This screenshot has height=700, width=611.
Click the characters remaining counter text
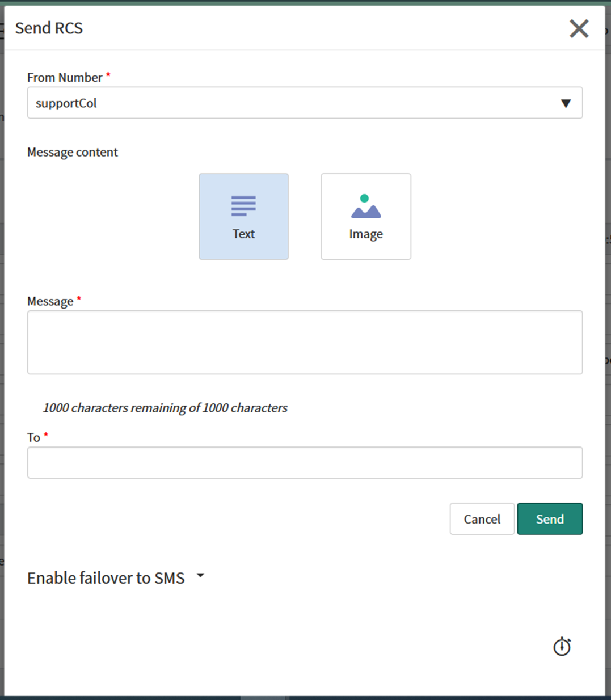165,408
